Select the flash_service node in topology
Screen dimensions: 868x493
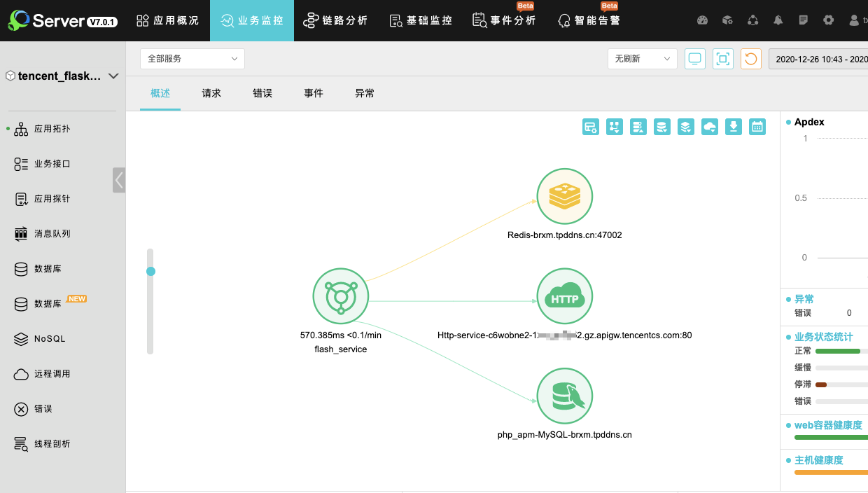[x=341, y=298]
